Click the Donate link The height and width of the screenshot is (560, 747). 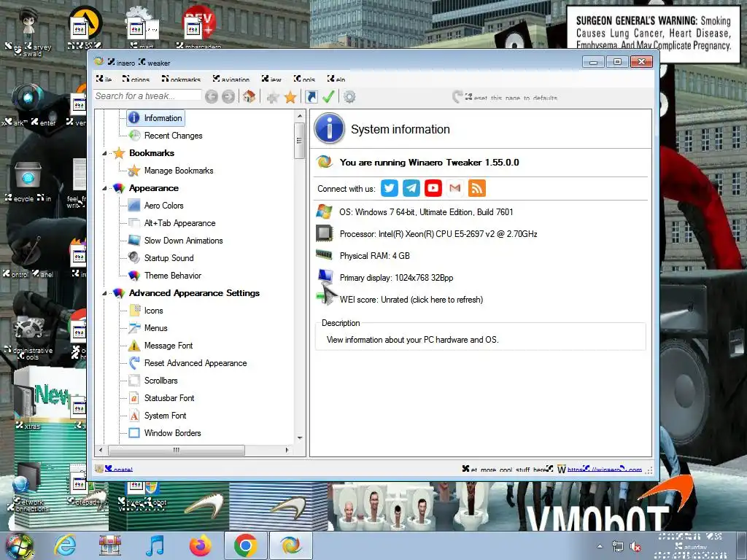pos(119,470)
